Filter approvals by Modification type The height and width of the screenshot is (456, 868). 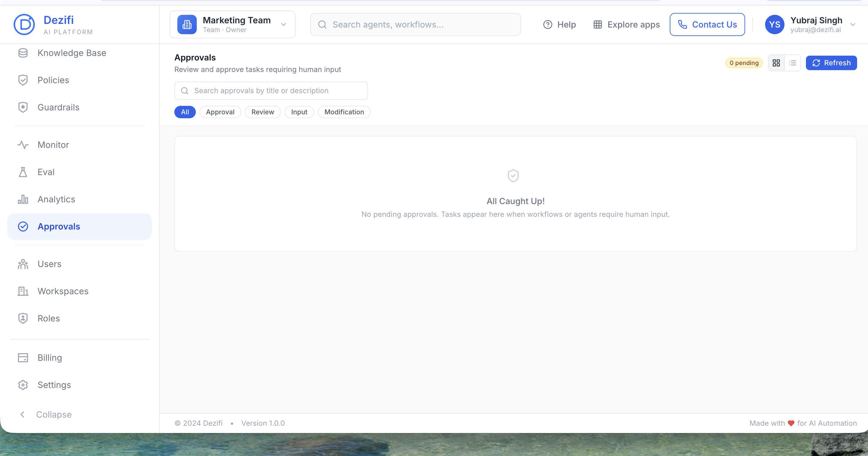pyautogui.click(x=344, y=112)
